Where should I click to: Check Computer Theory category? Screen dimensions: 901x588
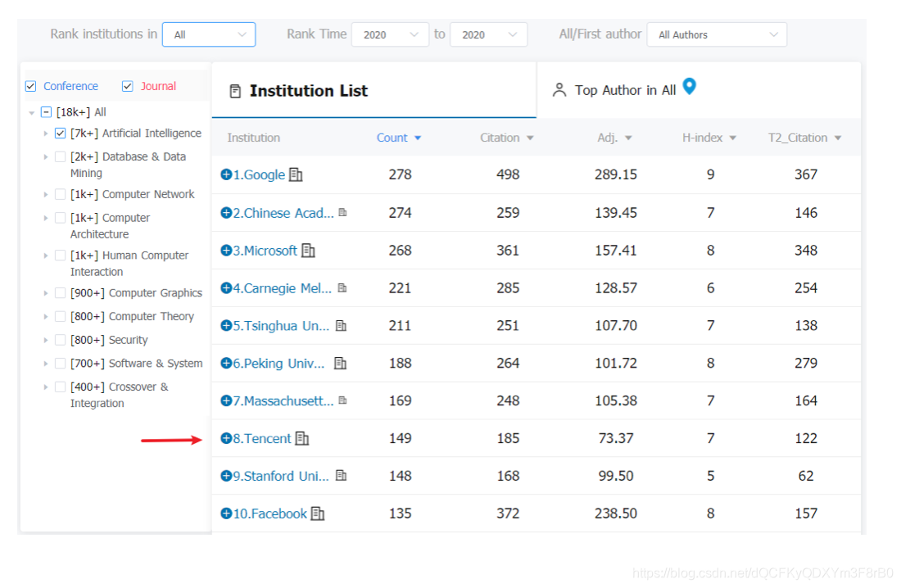pos(60,317)
